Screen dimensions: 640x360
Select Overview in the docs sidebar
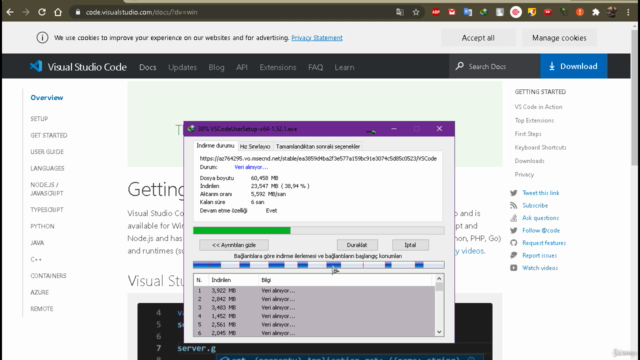[x=47, y=98]
